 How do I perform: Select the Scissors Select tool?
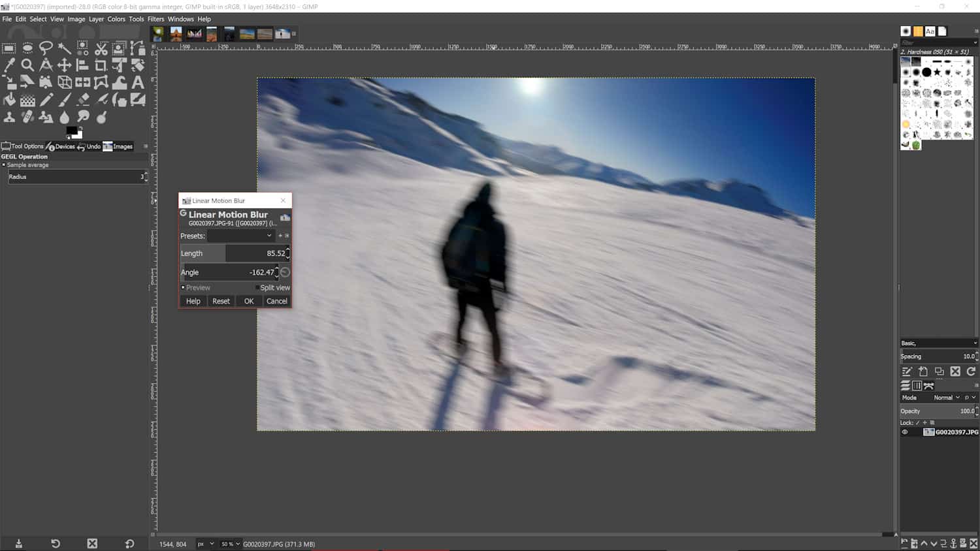click(x=101, y=48)
